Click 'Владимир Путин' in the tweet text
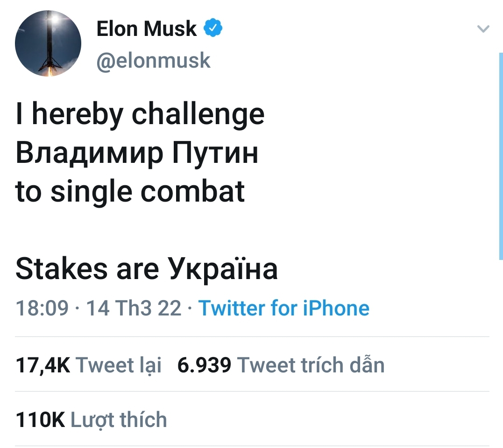 [x=137, y=153]
